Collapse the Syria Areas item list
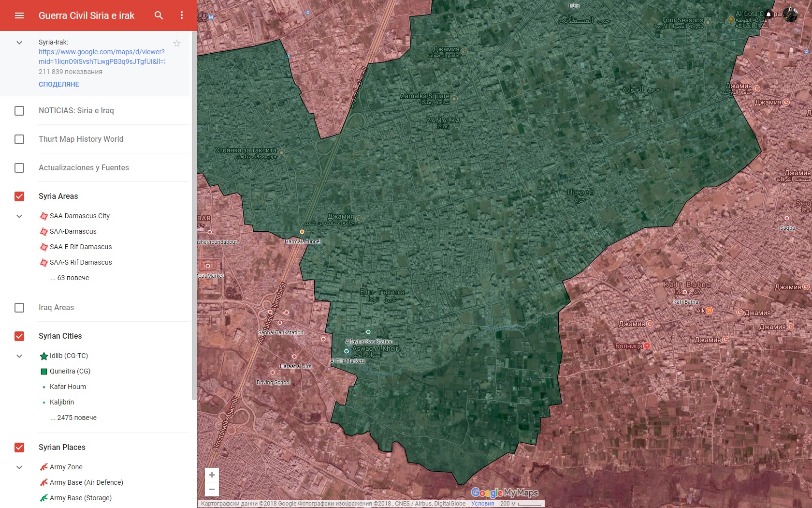The image size is (812, 508). (x=19, y=216)
